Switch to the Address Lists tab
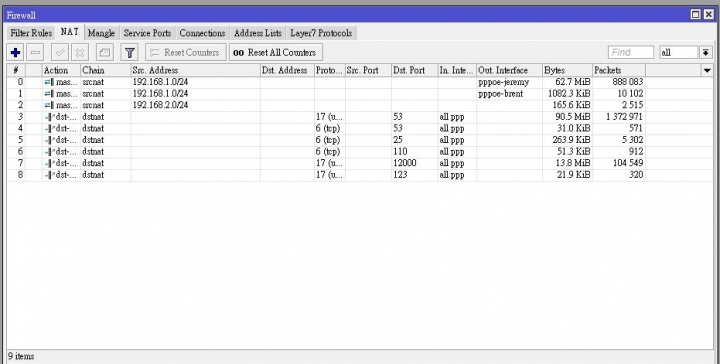The image size is (720, 364). point(258,33)
